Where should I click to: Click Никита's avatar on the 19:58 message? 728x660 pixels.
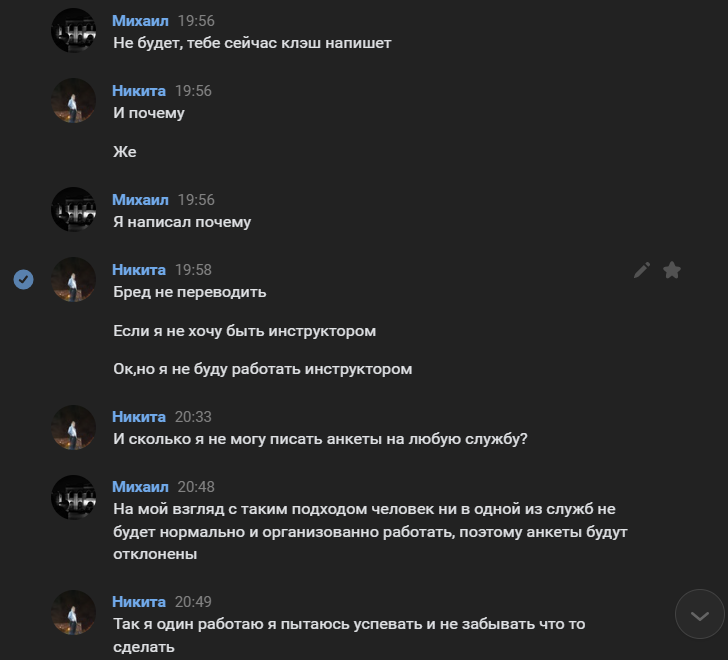point(73,279)
